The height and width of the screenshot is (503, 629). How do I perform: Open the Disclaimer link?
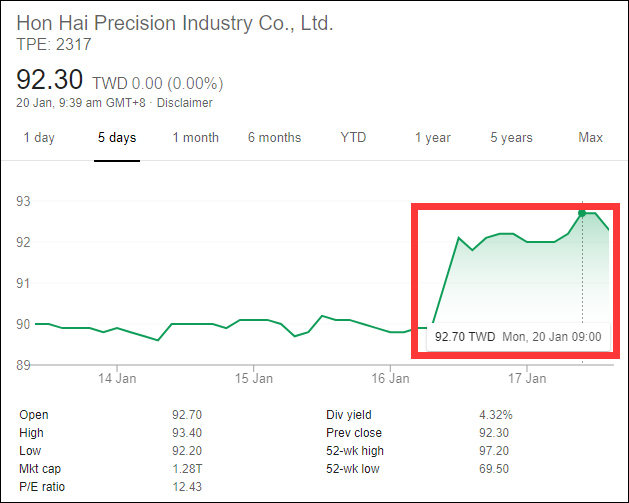pyautogui.click(x=184, y=102)
